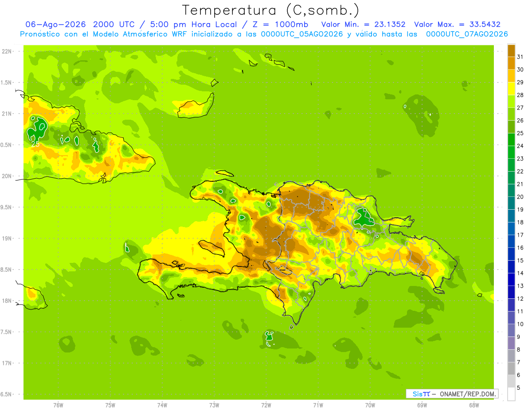Click legend value 8
This screenshot has width=532, height=411.
click(519, 349)
